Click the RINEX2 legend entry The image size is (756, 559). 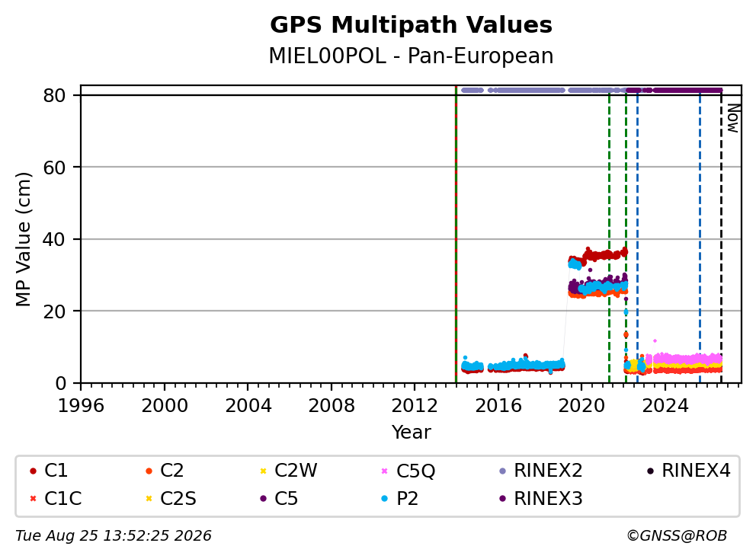coord(541,471)
